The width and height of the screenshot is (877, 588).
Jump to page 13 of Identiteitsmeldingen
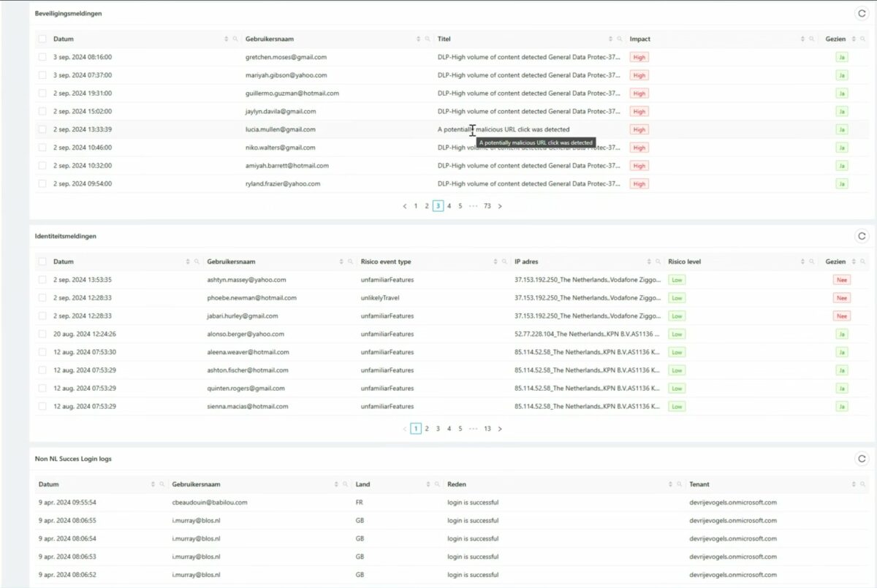point(487,429)
